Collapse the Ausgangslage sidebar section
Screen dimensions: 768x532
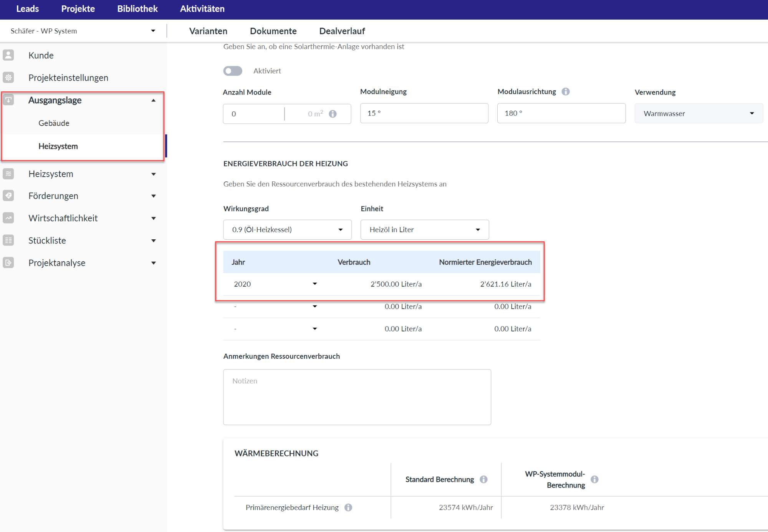[x=153, y=100]
